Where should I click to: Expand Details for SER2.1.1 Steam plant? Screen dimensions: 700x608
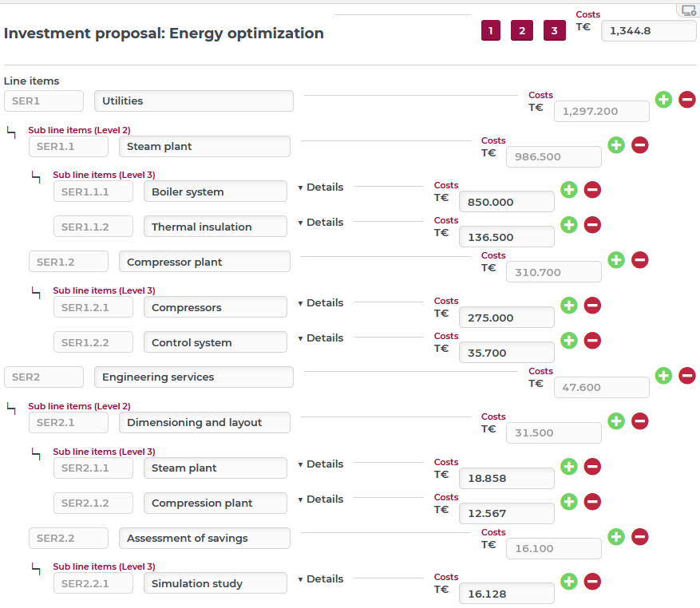tap(321, 464)
